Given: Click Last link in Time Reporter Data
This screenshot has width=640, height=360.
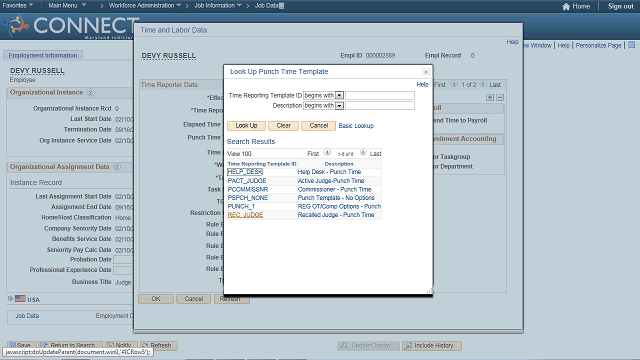Looking at the screenshot, I should coord(495,84).
